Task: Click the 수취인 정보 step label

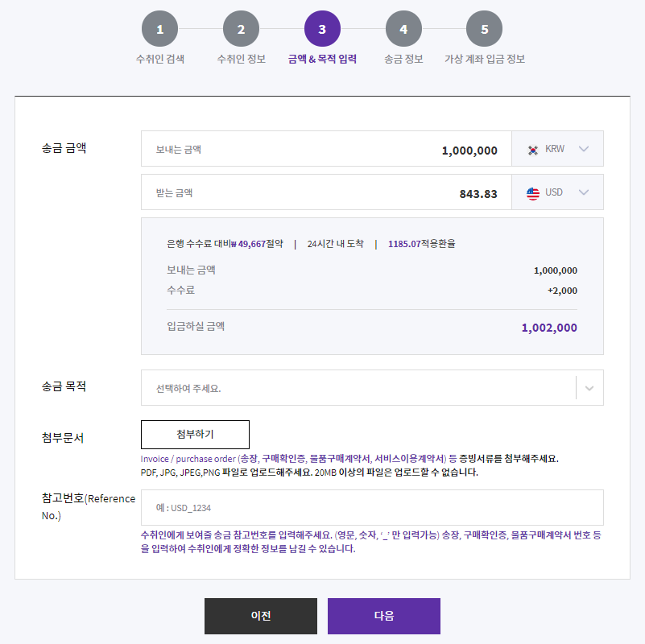Action: click(x=241, y=60)
